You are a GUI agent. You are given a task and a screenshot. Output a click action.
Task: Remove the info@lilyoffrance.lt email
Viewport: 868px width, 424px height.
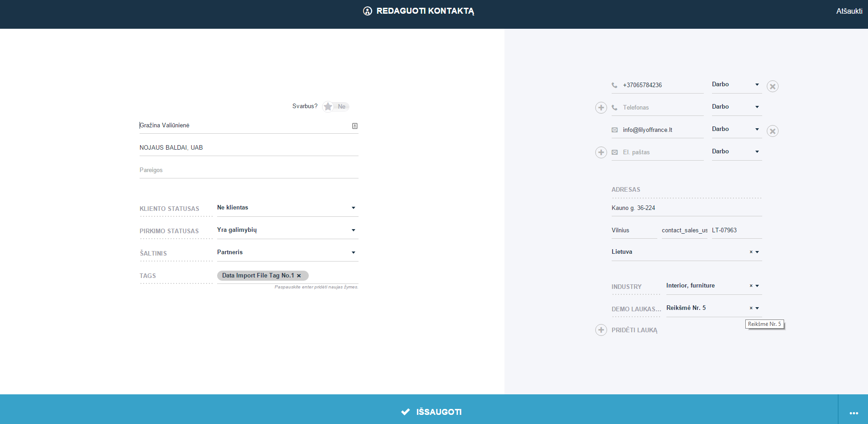click(772, 131)
